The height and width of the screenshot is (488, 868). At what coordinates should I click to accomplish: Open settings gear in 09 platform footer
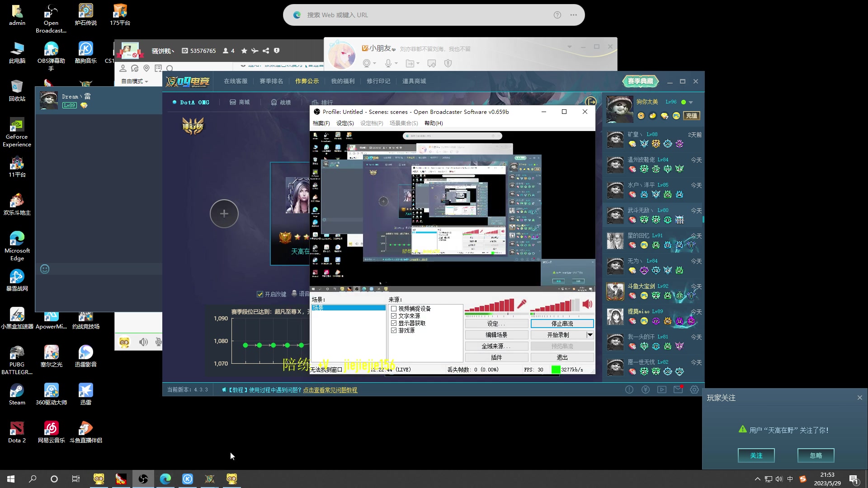tap(694, 389)
